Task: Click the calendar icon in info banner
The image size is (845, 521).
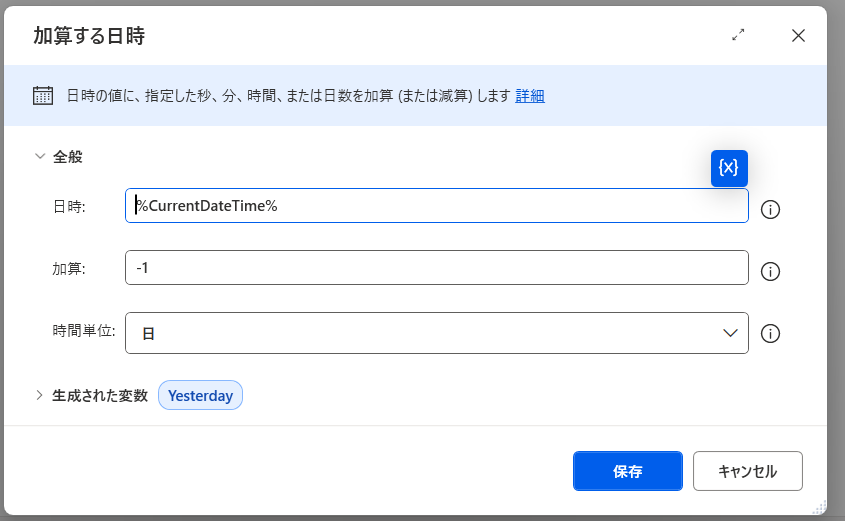Action: point(43,96)
